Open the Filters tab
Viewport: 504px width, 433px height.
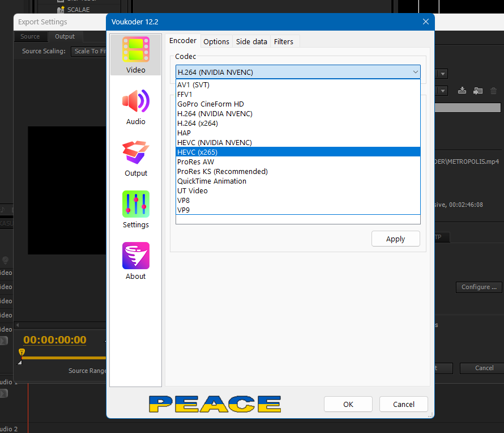[x=284, y=41]
